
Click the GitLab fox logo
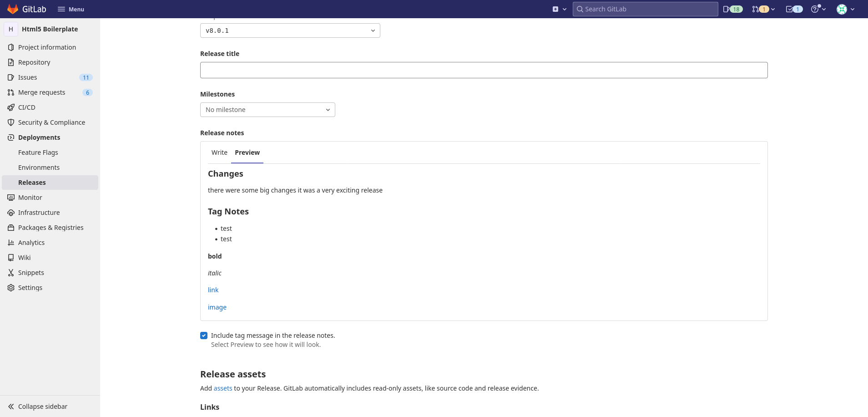pyautogui.click(x=12, y=9)
